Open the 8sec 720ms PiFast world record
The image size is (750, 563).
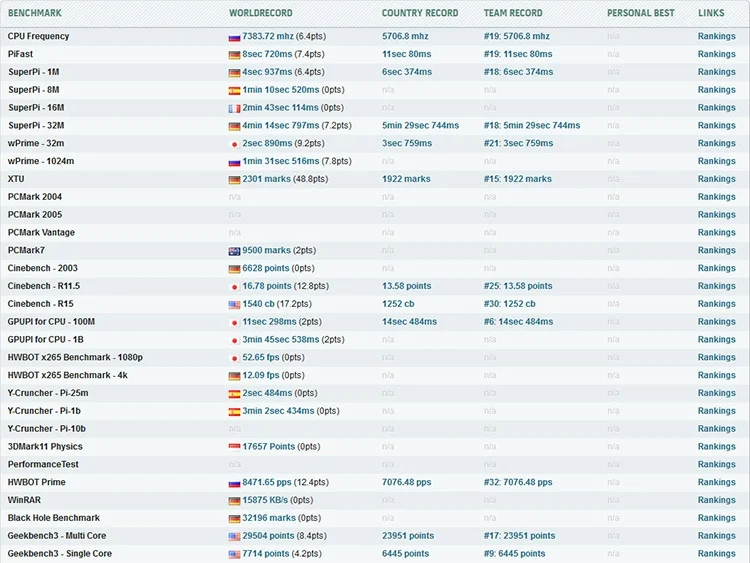[267, 54]
